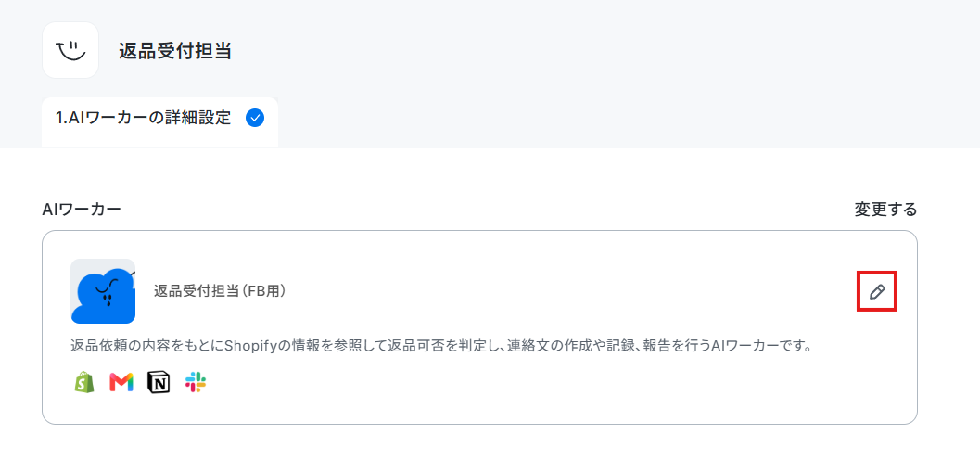Click the 1. step number in the tab

pyautogui.click(x=60, y=118)
